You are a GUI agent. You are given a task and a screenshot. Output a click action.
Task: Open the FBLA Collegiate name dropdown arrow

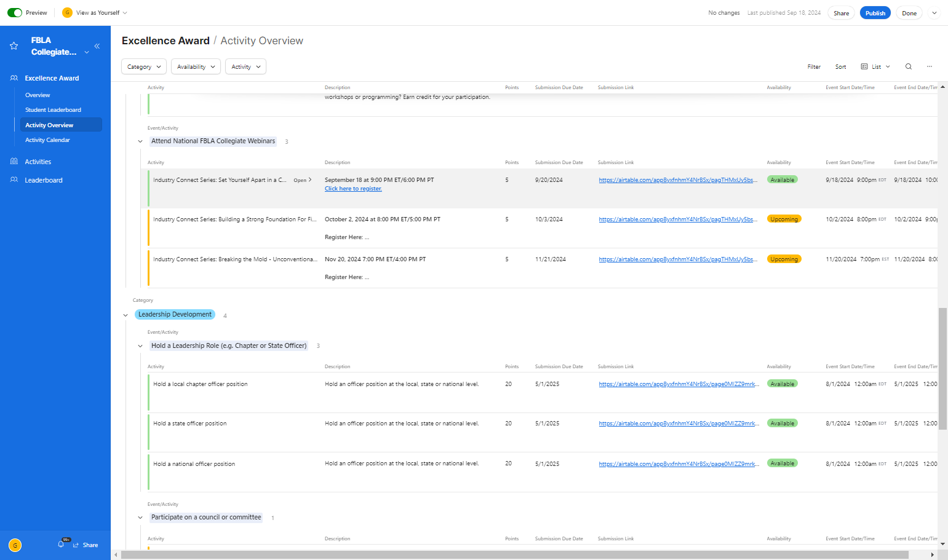(87, 53)
